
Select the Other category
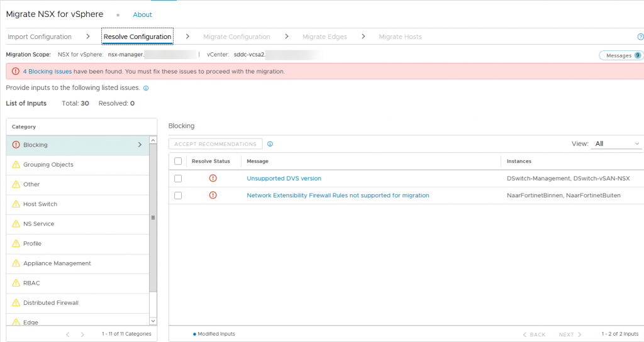click(x=77, y=184)
